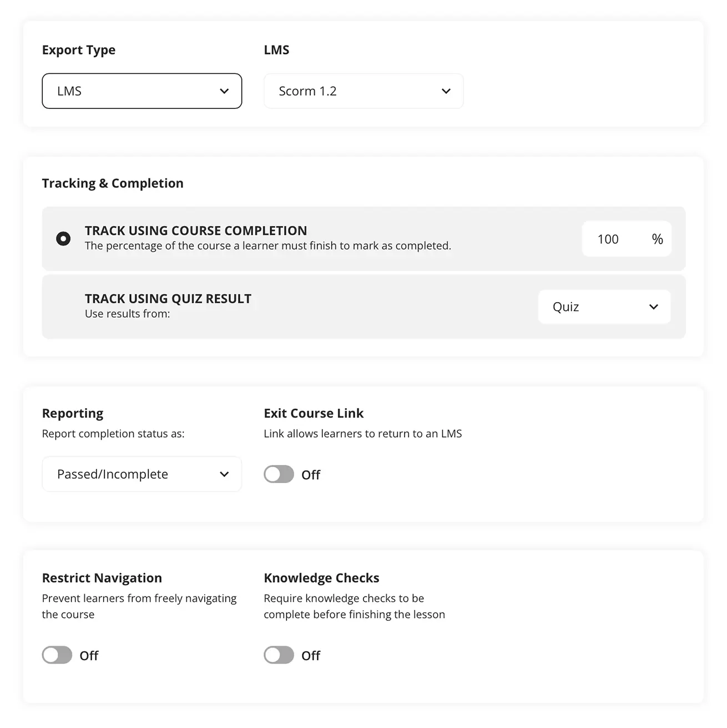Viewport: 727px width, 728px height.
Task: Click the Off label under Exit Course Link
Action: tap(311, 475)
